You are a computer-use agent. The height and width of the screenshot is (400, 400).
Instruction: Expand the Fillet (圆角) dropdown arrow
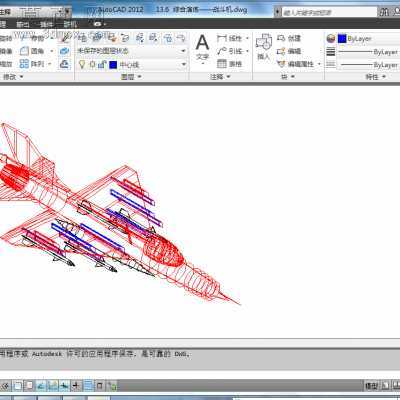(x=52, y=51)
